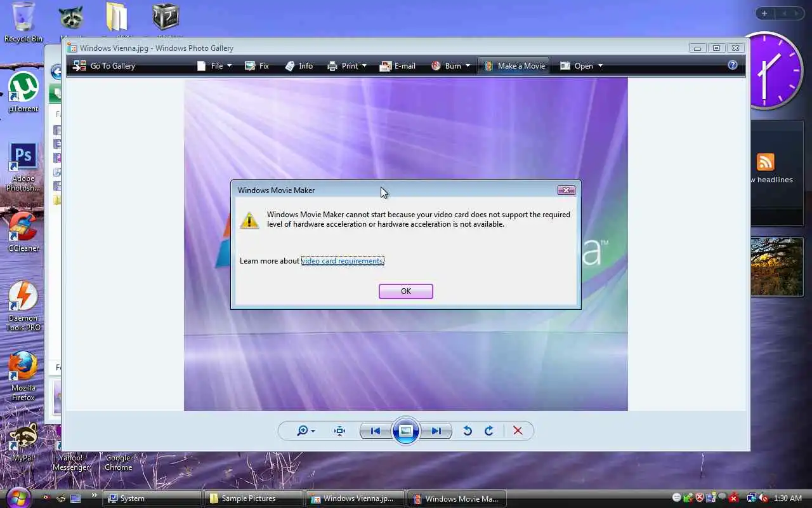Open the Windows Start orb

[x=17, y=497]
